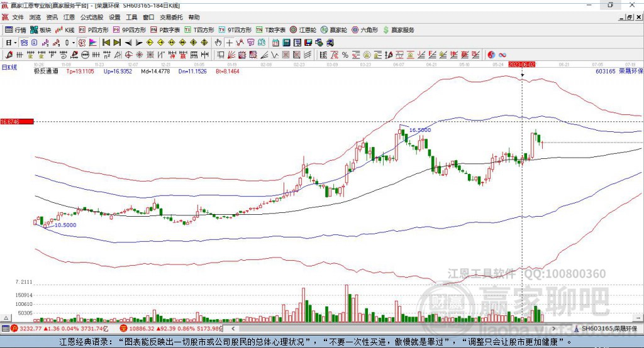The image size is (644, 348).
Task: Open the 设置 menu
Action: (x=114, y=17)
